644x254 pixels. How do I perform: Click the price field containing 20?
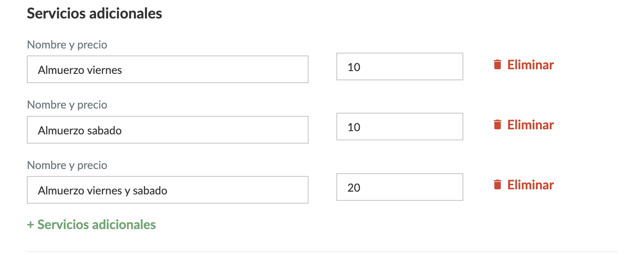(x=399, y=187)
